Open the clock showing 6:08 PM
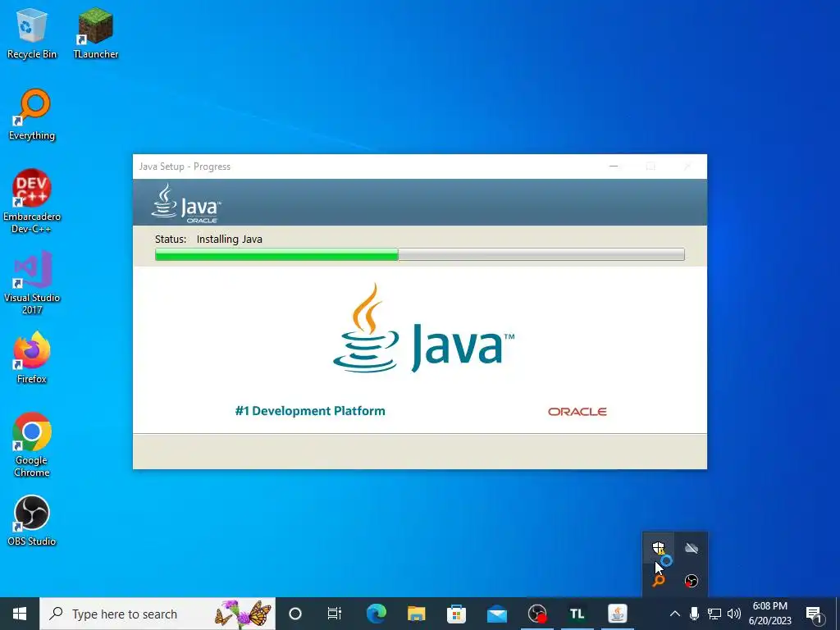Image resolution: width=840 pixels, height=630 pixels. pyautogui.click(x=769, y=614)
